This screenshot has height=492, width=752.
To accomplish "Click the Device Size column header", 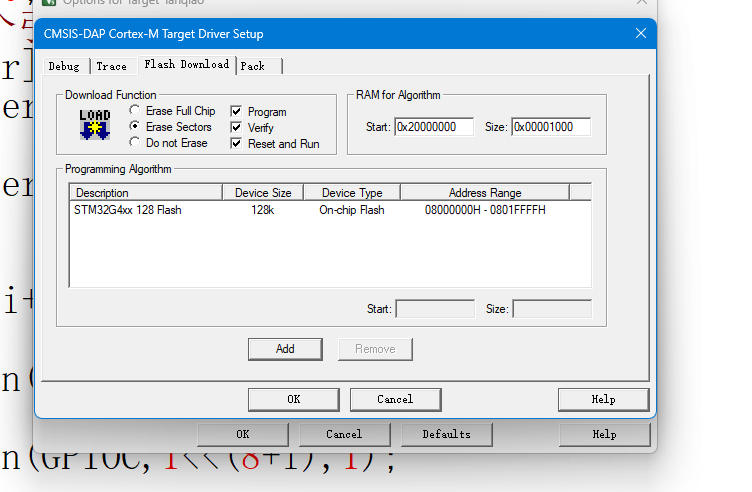I will point(263,193).
